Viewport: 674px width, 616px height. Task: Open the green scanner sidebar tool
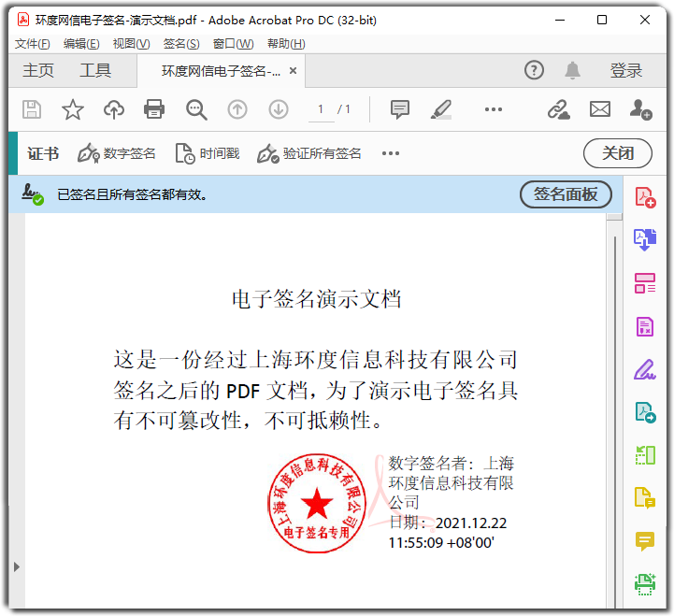(645, 584)
